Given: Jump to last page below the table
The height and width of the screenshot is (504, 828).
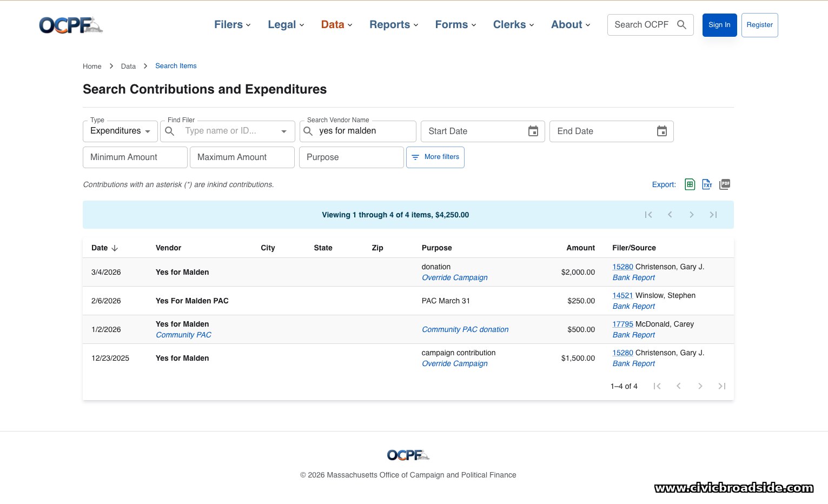Looking at the screenshot, I should pos(722,386).
